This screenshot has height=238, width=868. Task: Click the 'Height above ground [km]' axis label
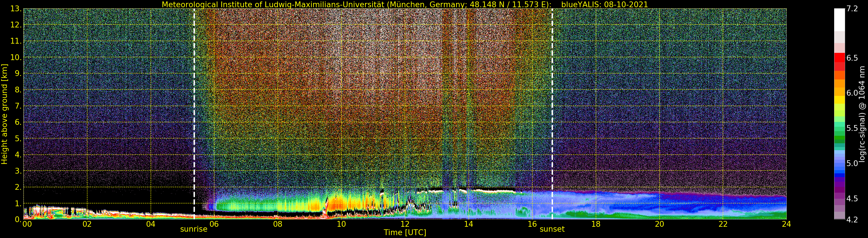[4, 114]
